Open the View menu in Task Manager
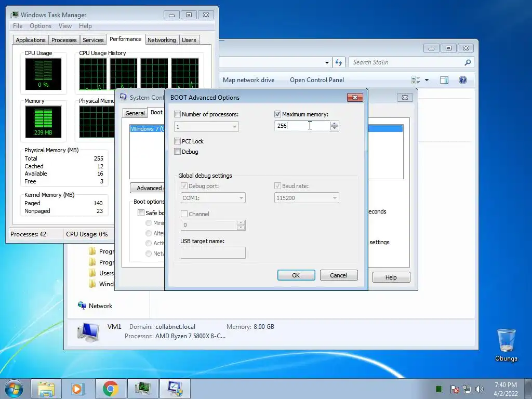Image resolution: width=532 pixels, height=399 pixels. 65,26
